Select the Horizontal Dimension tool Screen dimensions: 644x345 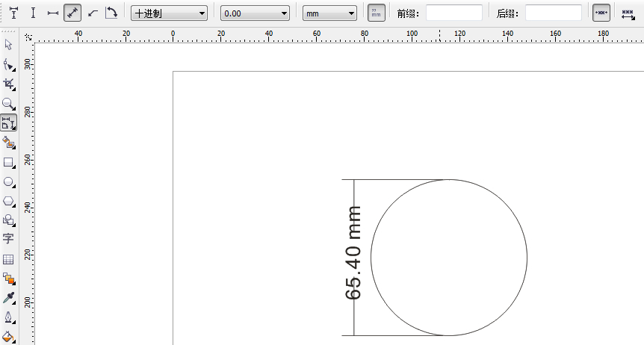tap(53, 13)
